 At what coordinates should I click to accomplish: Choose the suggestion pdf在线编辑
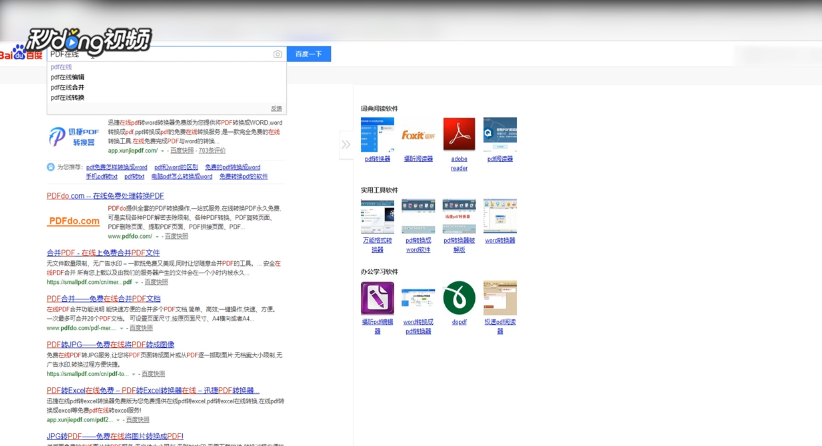(x=67, y=77)
